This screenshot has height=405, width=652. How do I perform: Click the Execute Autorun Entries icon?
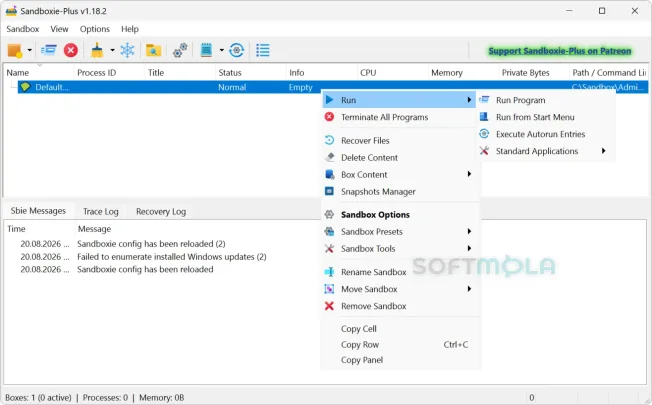[484, 133]
